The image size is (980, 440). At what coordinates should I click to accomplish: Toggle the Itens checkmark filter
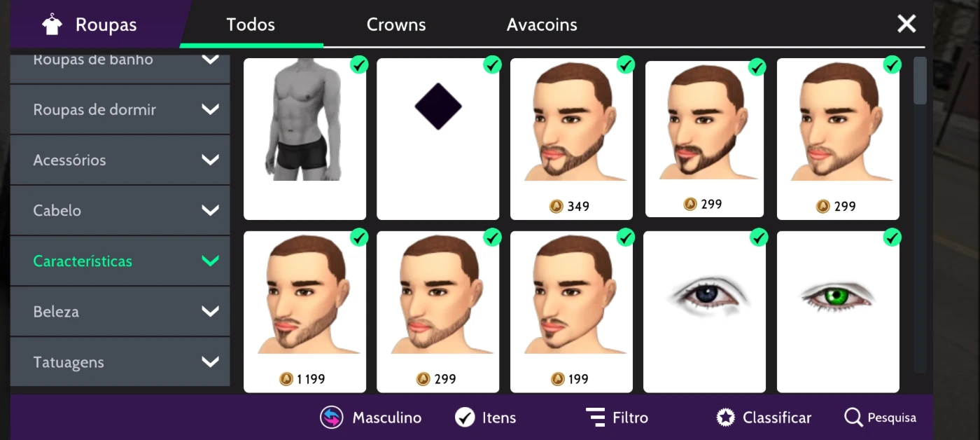point(465,418)
